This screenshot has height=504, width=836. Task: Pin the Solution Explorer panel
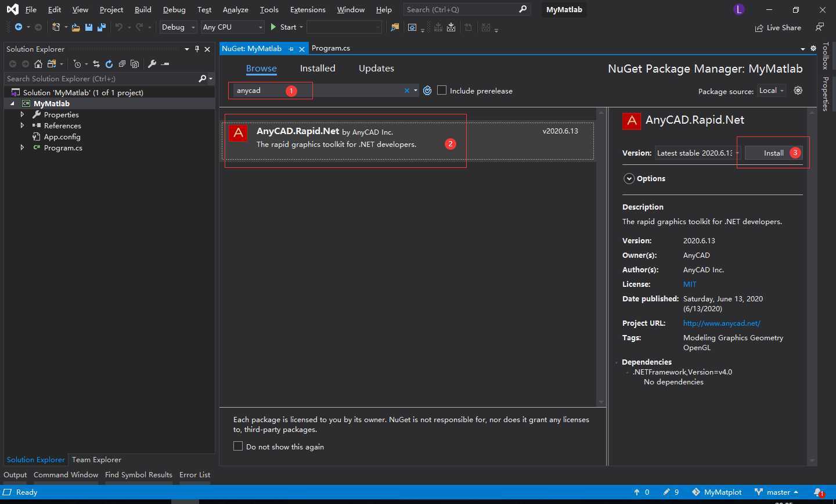(197, 49)
